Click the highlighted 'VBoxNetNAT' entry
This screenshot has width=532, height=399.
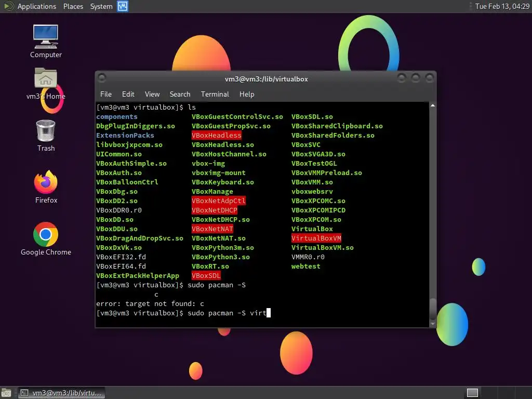point(212,229)
